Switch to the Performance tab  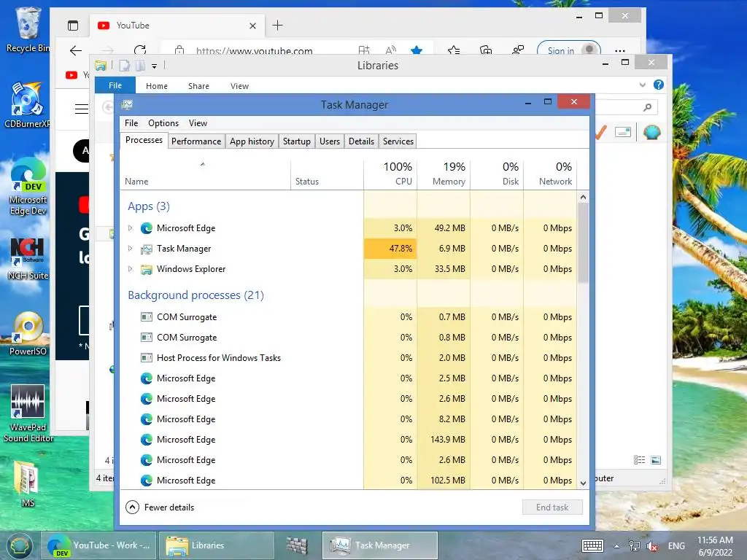(196, 141)
